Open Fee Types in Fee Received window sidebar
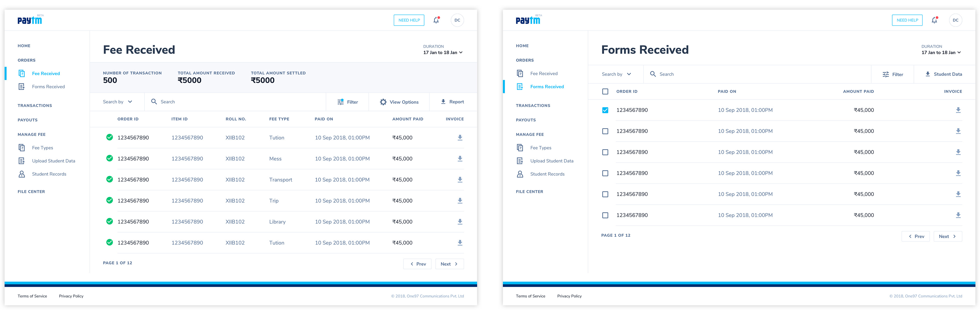980x315 pixels. pos(42,148)
